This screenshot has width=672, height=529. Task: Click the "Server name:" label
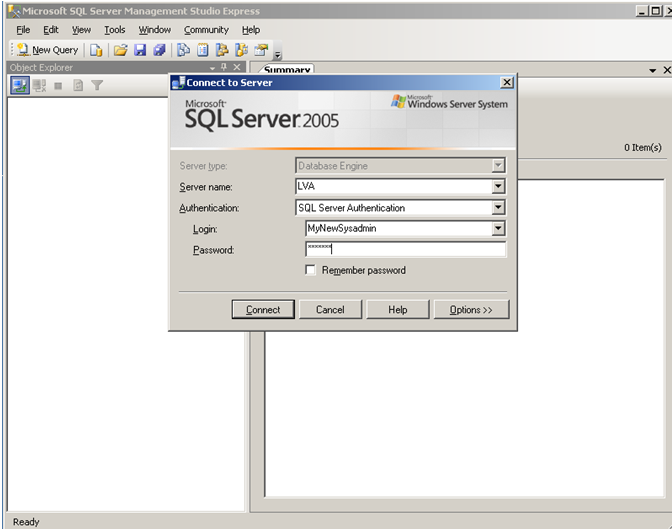click(x=206, y=187)
